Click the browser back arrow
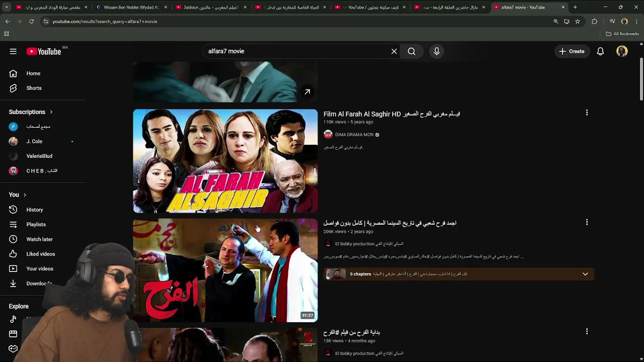This screenshot has height=362, width=644. click(7, 22)
